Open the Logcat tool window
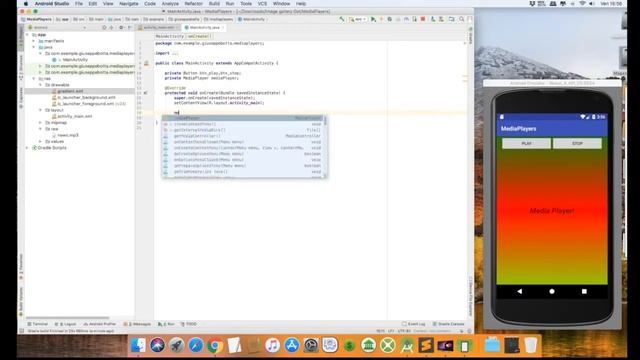This screenshot has width=640, height=360. pyautogui.click(x=66, y=324)
